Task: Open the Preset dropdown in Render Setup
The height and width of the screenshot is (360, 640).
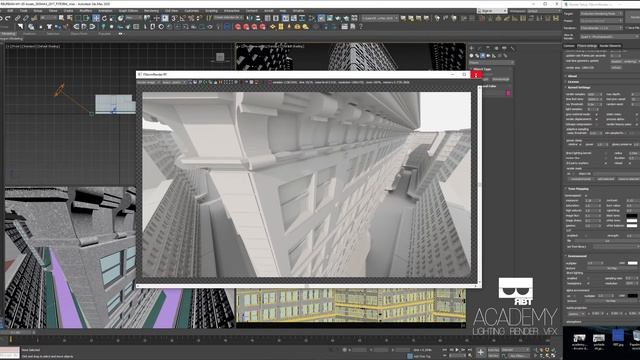Action: (601, 21)
